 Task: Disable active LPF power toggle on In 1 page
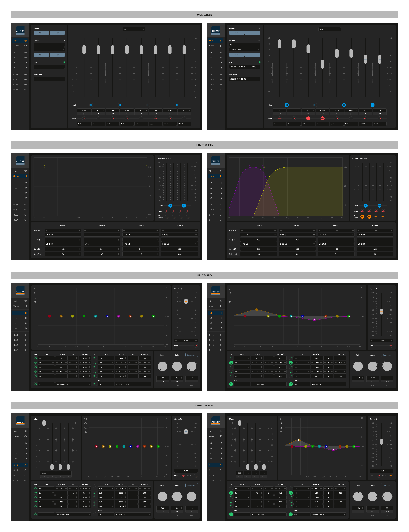(231, 384)
